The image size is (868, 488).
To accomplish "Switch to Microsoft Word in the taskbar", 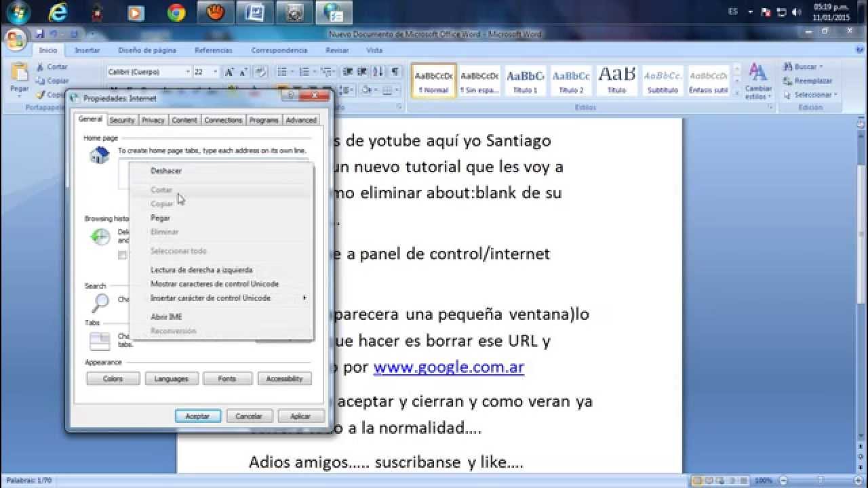I will (x=255, y=12).
